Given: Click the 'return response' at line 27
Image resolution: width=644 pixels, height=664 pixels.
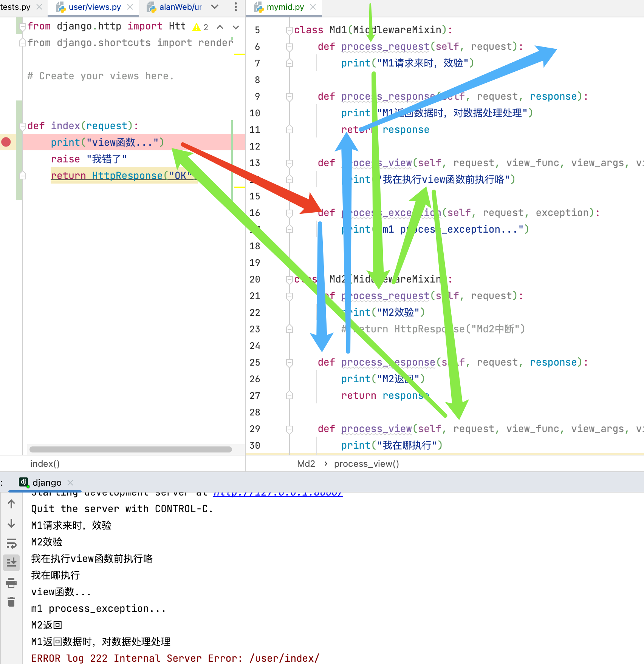Looking at the screenshot, I should click(385, 395).
